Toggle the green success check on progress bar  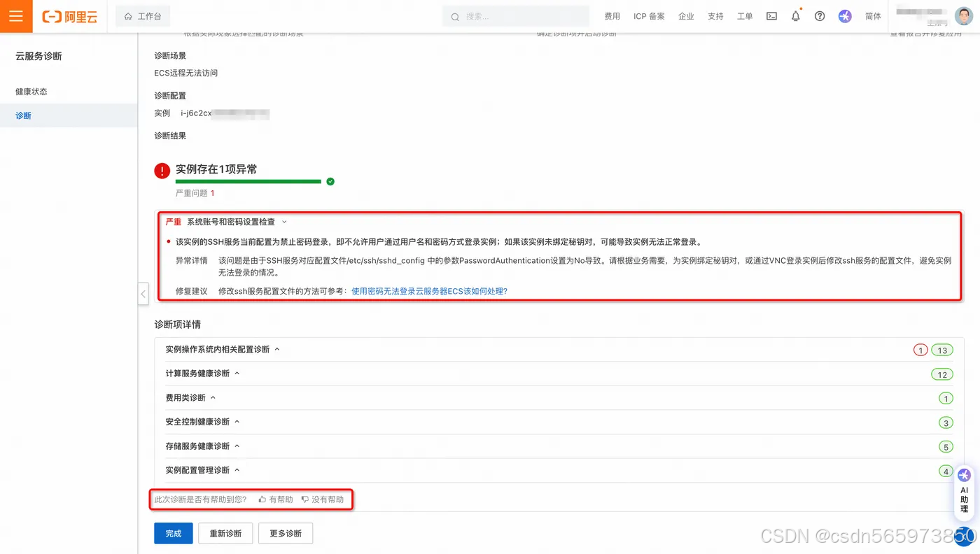coord(330,180)
